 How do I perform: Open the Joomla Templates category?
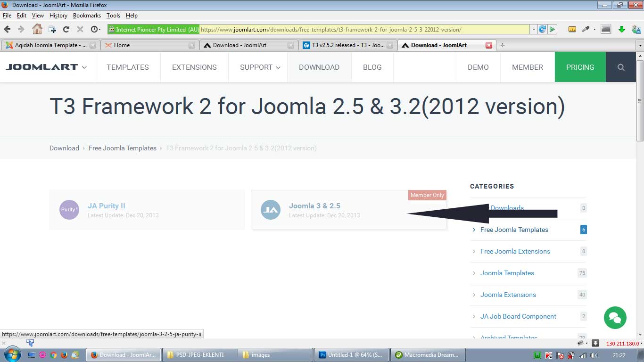click(x=507, y=273)
